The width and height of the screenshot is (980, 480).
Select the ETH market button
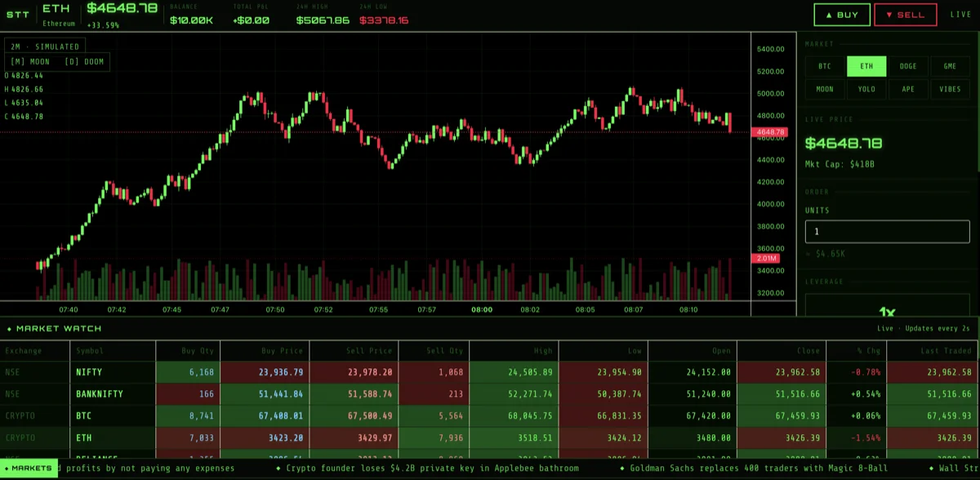tap(866, 66)
